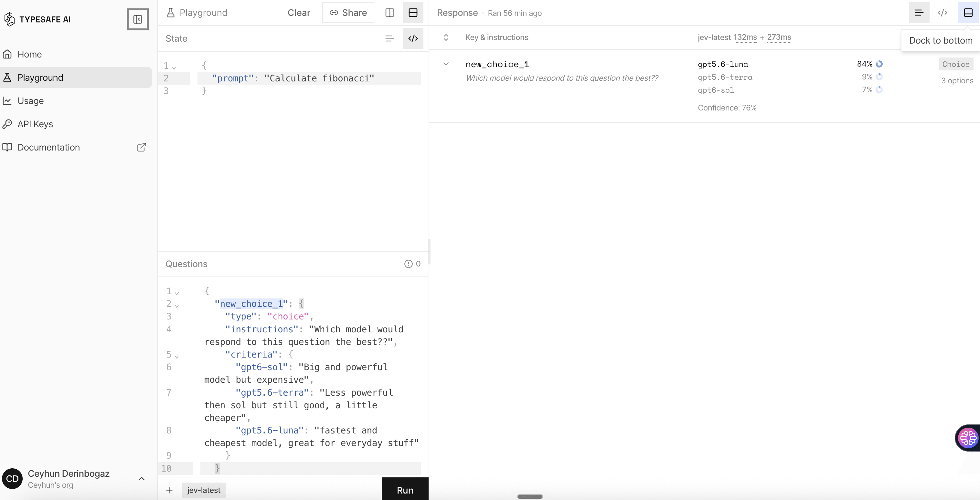Expand or collapse all response rows
Screen dimensions: 980x500
coord(446,37)
